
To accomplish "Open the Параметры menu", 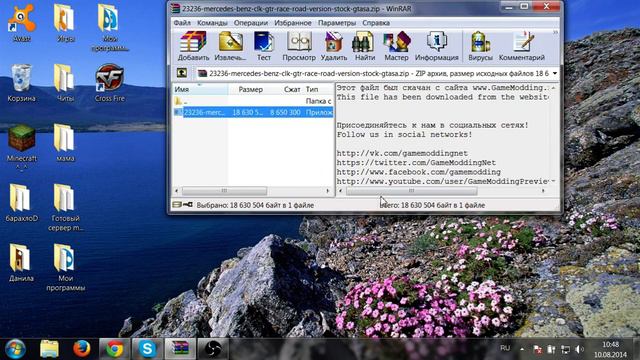I will [x=337, y=23].
